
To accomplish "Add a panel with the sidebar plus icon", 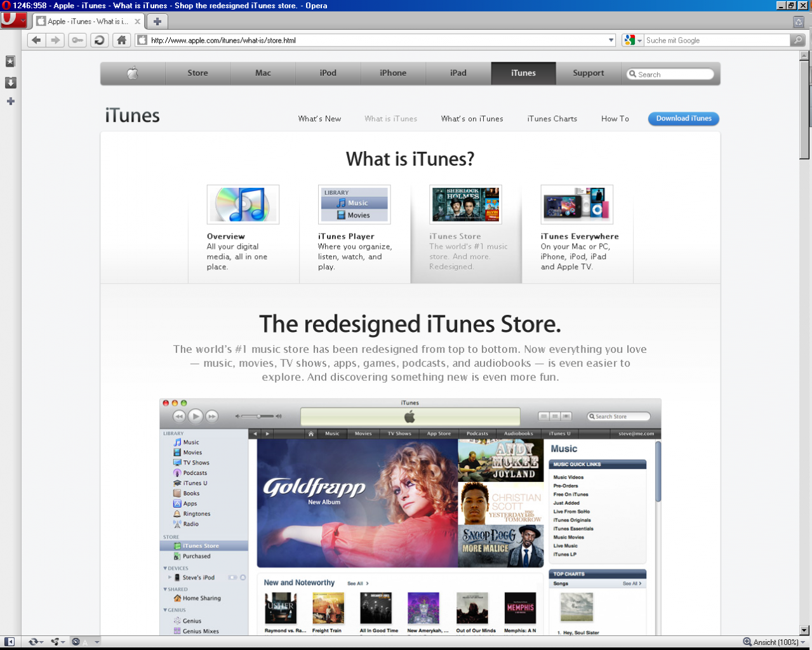I will (10, 101).
